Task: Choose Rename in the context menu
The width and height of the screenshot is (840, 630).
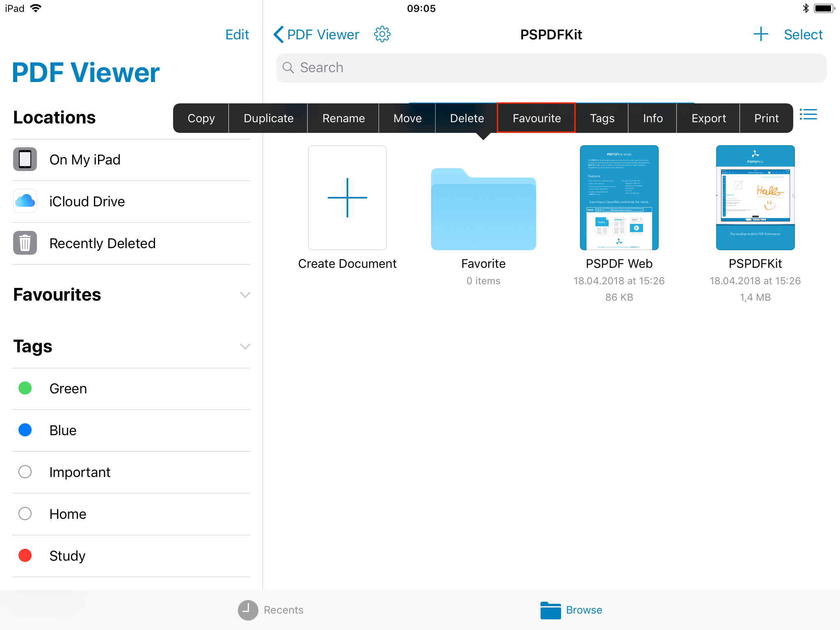Action: [343, 118]
